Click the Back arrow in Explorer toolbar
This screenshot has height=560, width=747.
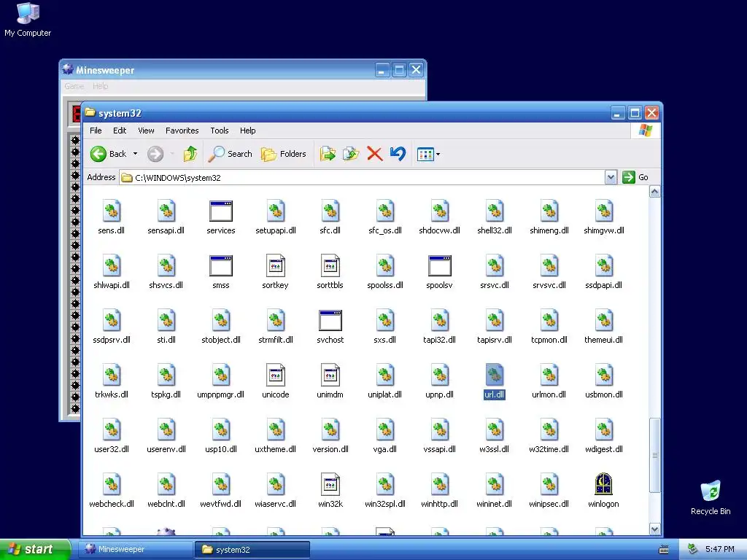pos(98,154)
